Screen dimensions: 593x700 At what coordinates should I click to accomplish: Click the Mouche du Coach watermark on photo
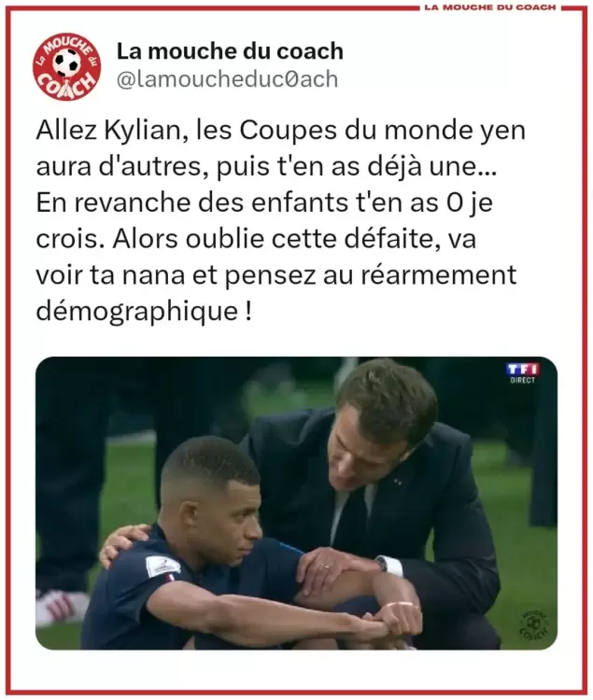point(535,623)
